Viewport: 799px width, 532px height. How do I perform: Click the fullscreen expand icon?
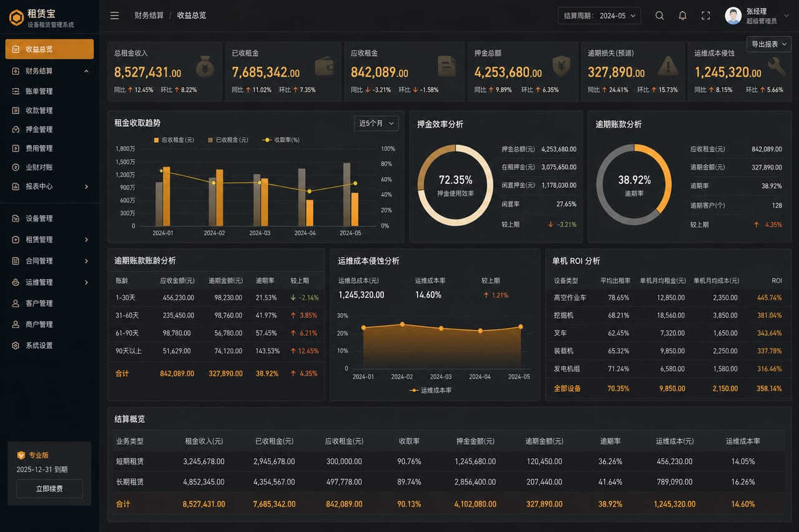coord(705,16)
